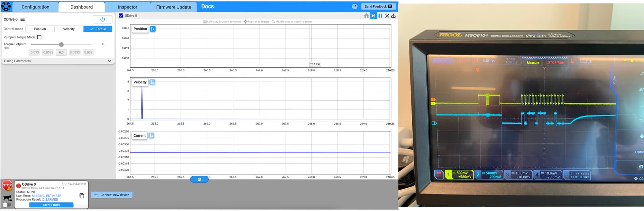
Task: Pause the live plot
Action: [x=380, y=16]
